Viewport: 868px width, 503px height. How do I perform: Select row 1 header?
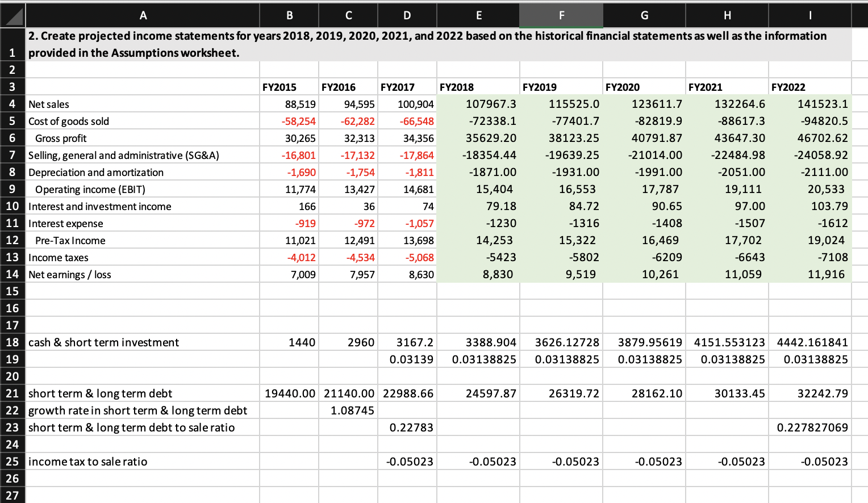coord(12,45)
